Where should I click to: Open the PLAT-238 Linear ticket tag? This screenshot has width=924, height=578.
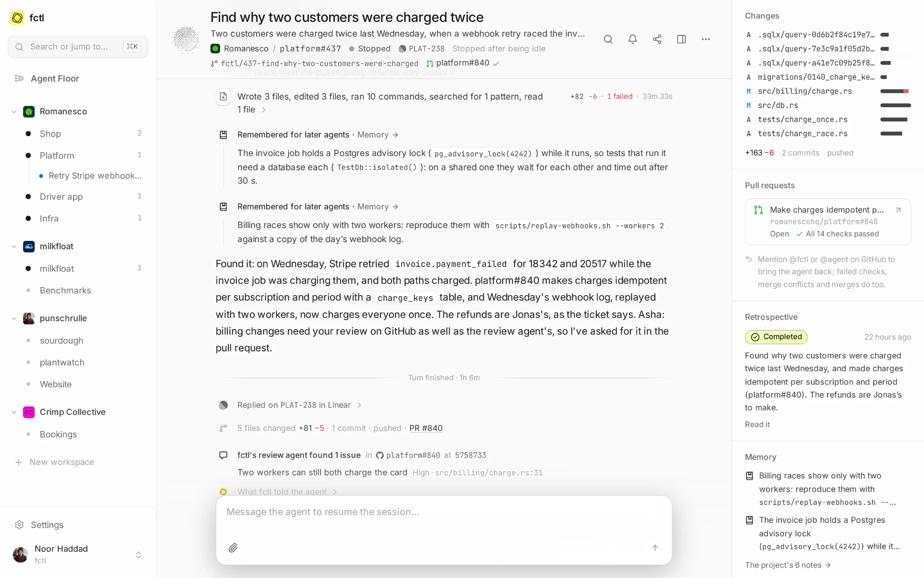click(421, 49)
